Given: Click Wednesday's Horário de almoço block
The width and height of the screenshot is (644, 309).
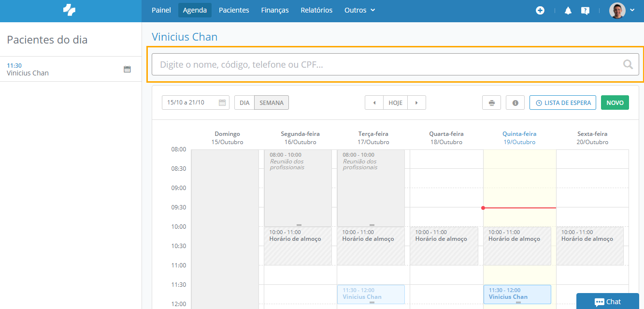Looking at the screenshot, I should coord(444,246).
